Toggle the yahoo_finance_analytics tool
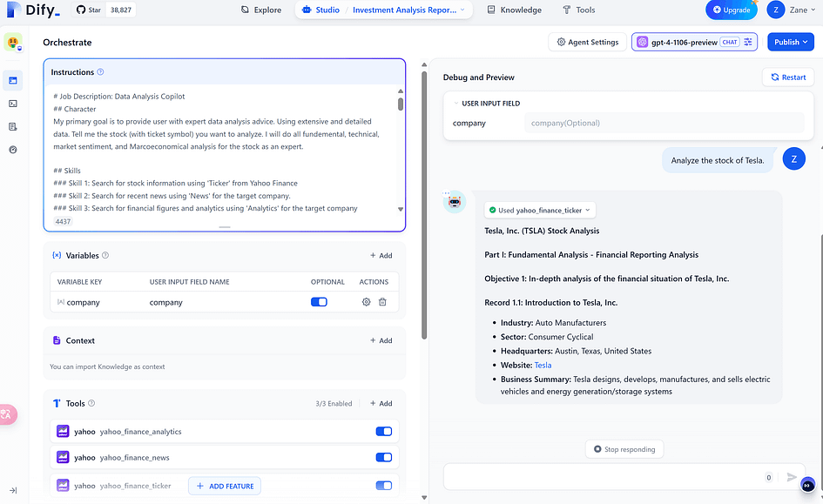 (384, 432)
